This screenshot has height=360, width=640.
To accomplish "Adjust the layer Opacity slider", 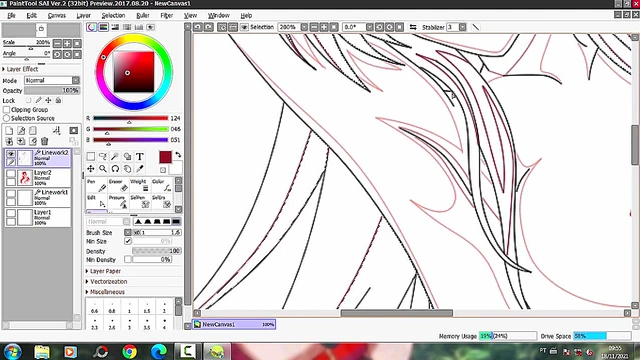I will (x=52, y=90).
